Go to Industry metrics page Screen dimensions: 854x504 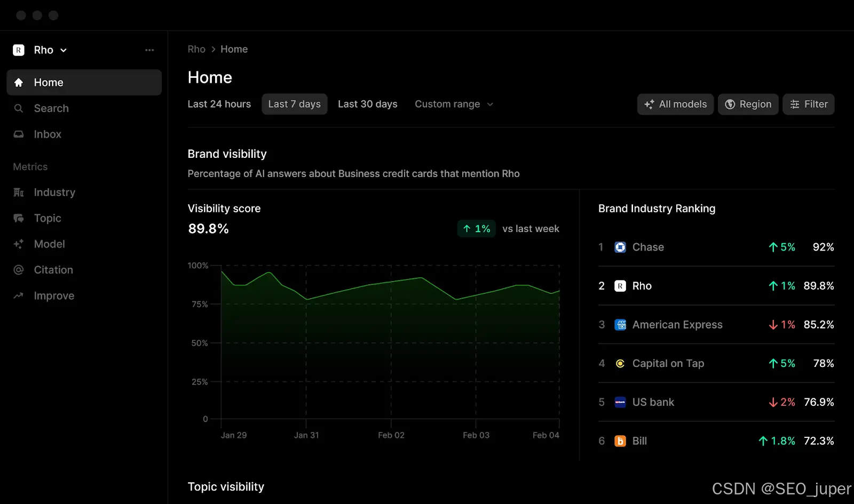54,193
